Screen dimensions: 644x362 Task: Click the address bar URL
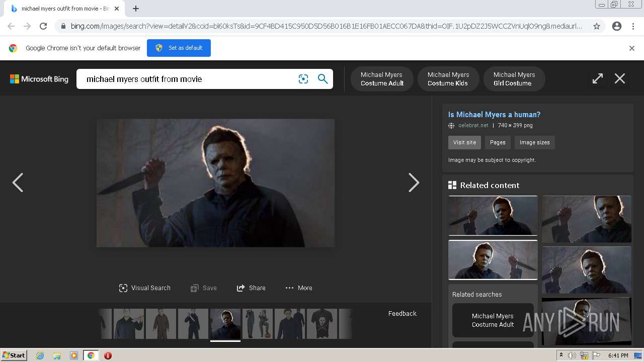coord(326,26)
